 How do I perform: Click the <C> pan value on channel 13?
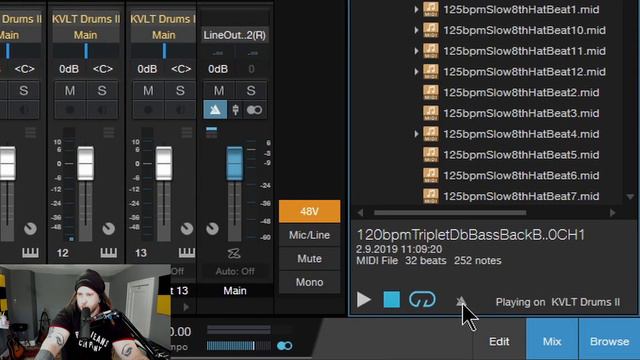[181, 69]
